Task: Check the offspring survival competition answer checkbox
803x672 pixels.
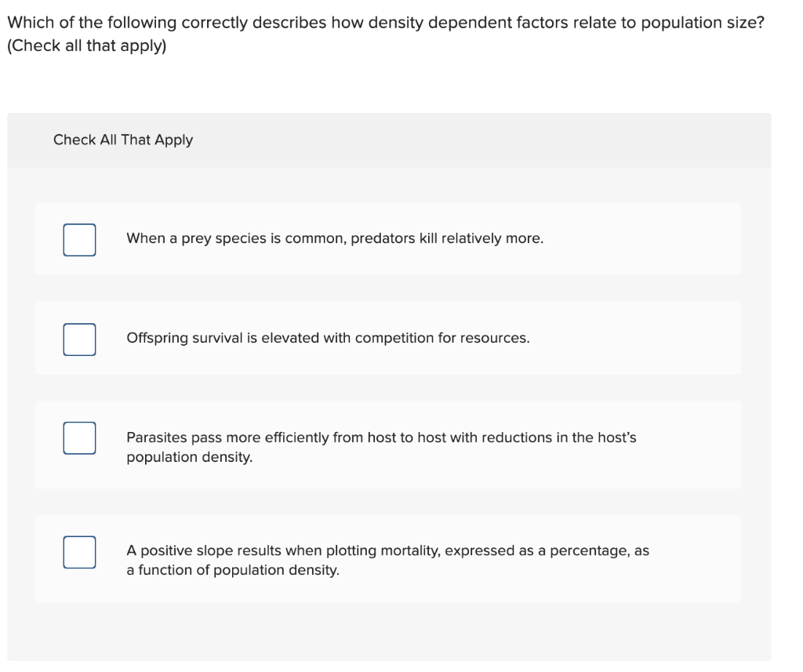Action: pyautogui.click(x=78, y=339)
